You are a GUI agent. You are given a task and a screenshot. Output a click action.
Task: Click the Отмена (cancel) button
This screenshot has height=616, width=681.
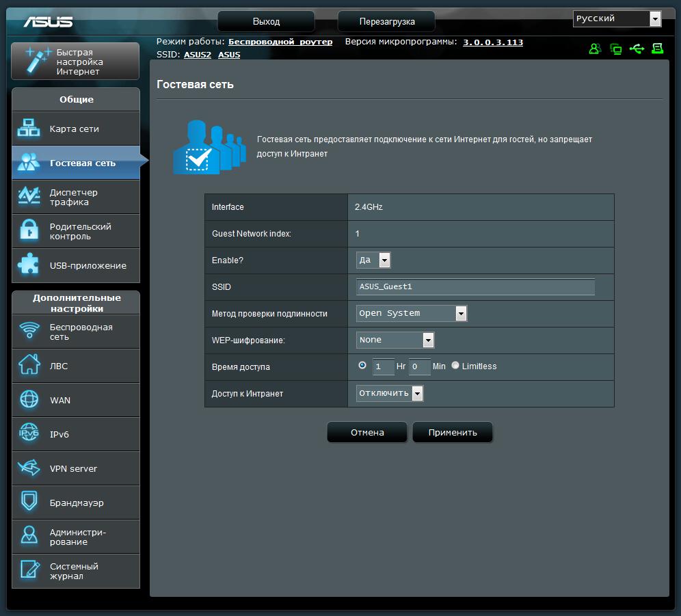[367, 432]
